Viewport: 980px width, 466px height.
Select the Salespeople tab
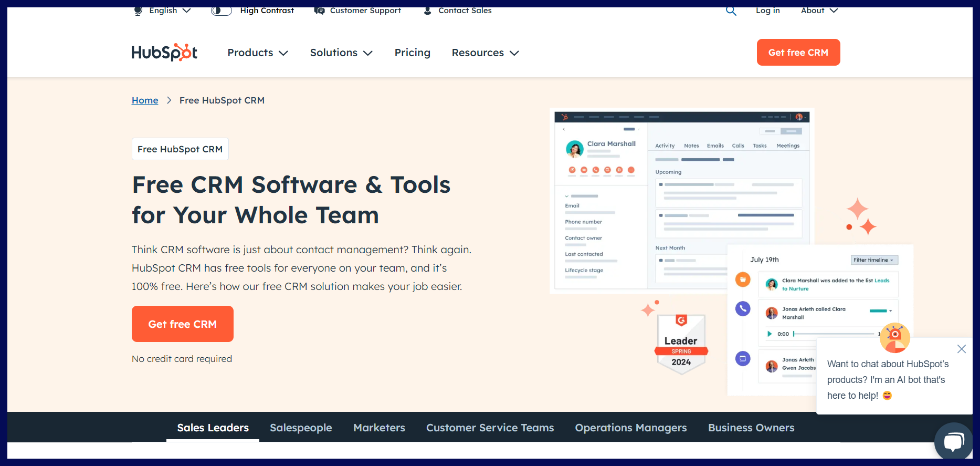(x=301, y=428)
